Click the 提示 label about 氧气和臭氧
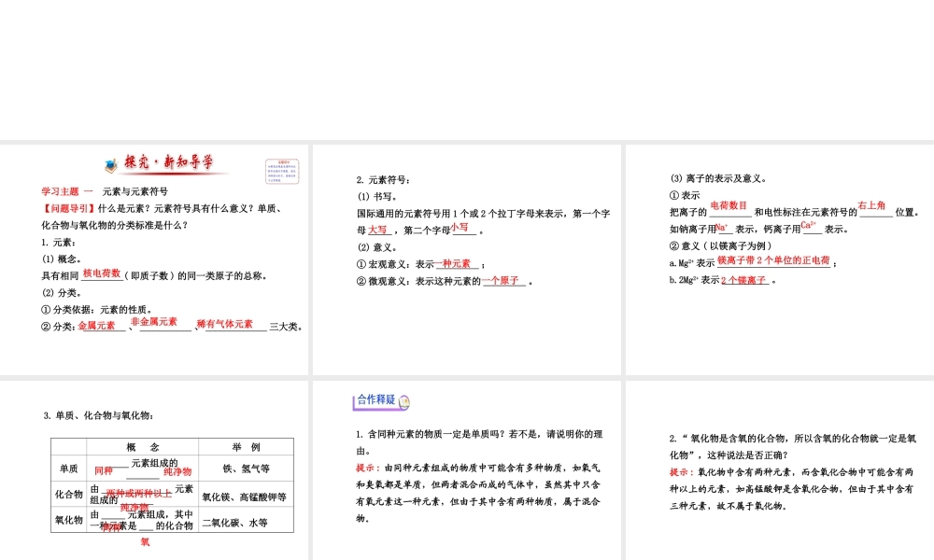 [367, 468]
